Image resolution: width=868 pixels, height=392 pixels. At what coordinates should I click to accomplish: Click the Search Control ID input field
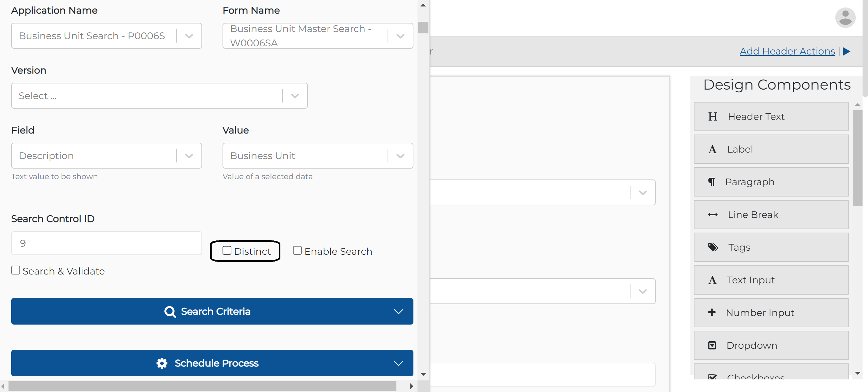(106, 243)
